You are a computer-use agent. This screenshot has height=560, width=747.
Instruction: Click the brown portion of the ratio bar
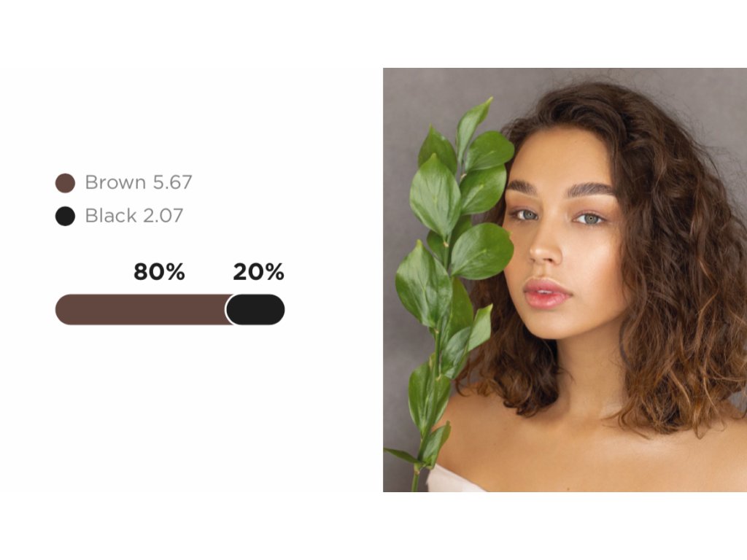click(x=143, y=309)
